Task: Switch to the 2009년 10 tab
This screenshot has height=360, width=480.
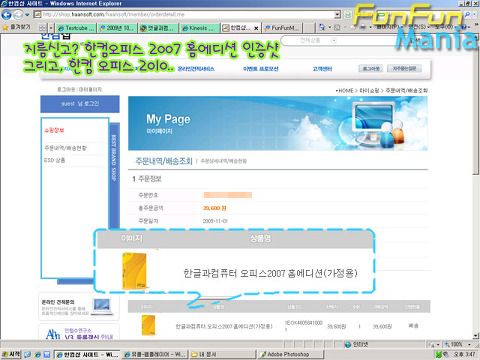Action: [x=118, y=28]
